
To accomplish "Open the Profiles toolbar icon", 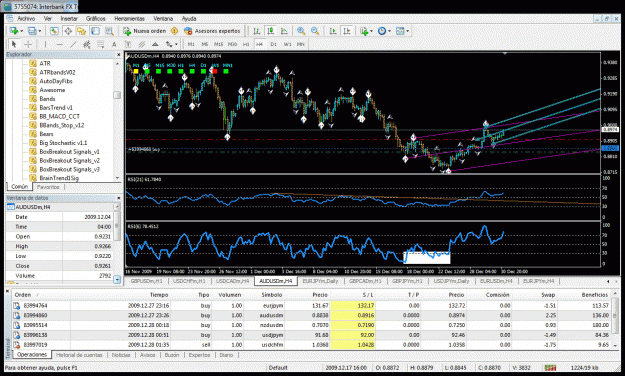I will [x=31, y=31].
